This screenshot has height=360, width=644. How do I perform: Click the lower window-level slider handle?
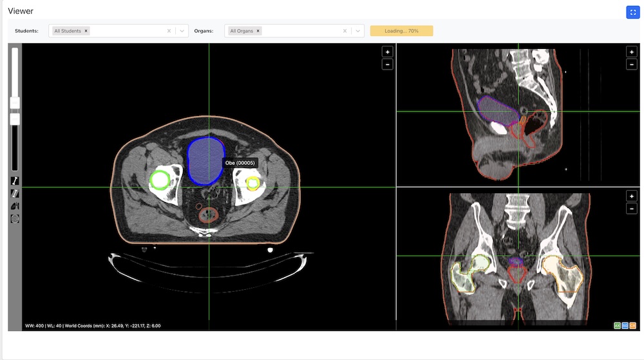pos(15,119)
